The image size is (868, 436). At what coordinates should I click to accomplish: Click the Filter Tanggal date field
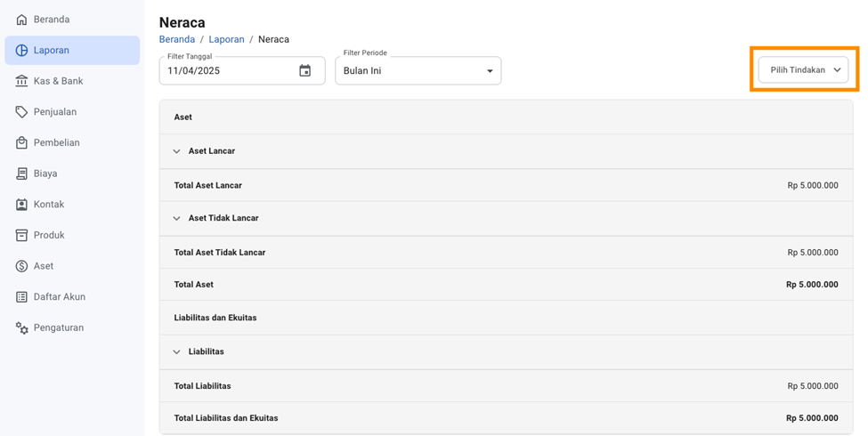[x=227, y=71]
